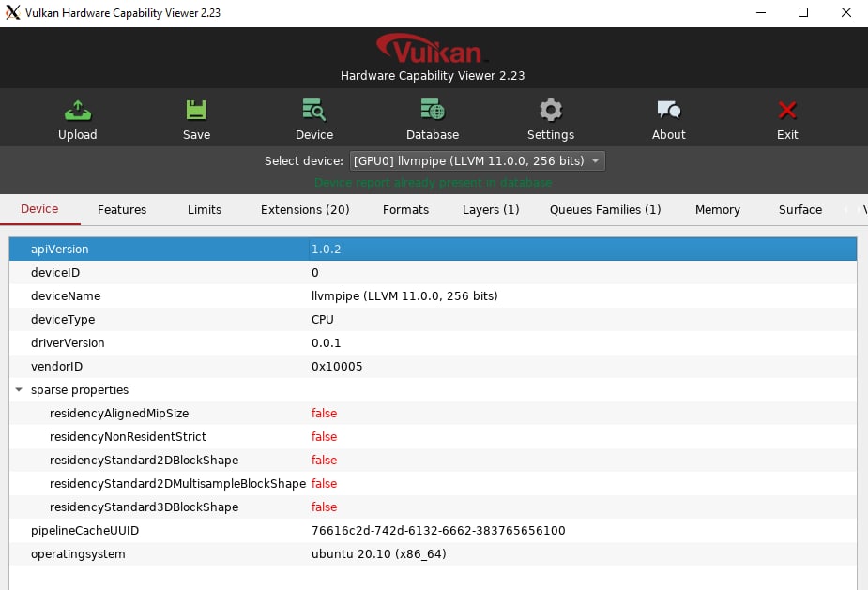This screenshot has width=868, height=590.
Task: Select the deviceID row
Action: 433,272
